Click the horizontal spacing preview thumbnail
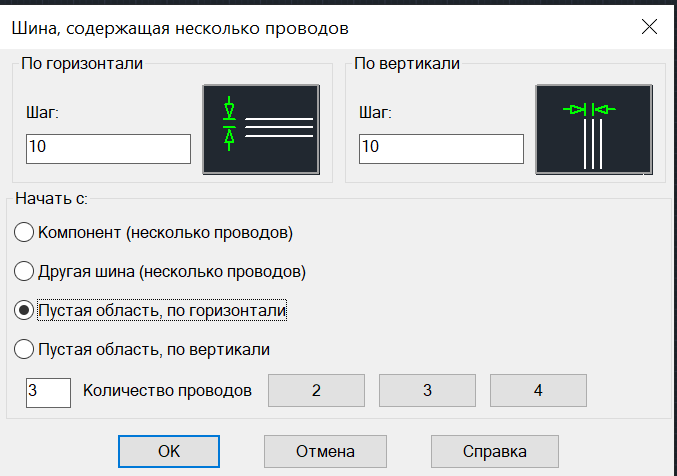Image resolution: width=677 pixels, height=476 pixels. pyautogui.click(x=261, y=130)
